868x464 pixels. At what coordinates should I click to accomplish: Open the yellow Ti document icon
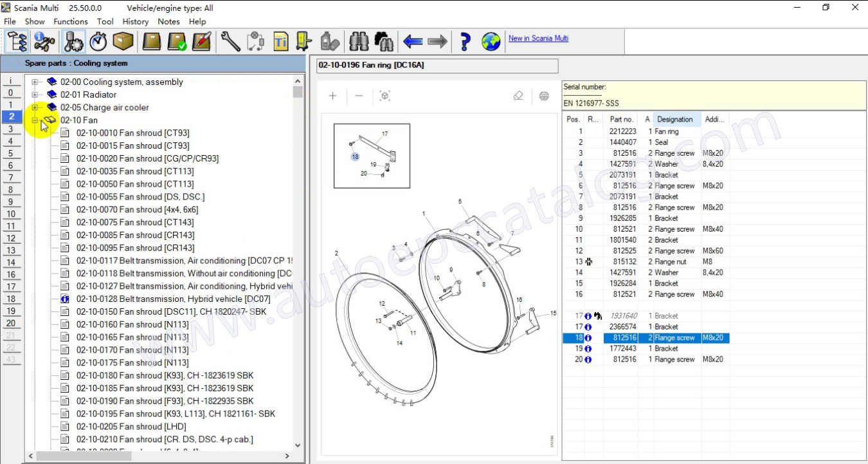(x=280, y=42)
